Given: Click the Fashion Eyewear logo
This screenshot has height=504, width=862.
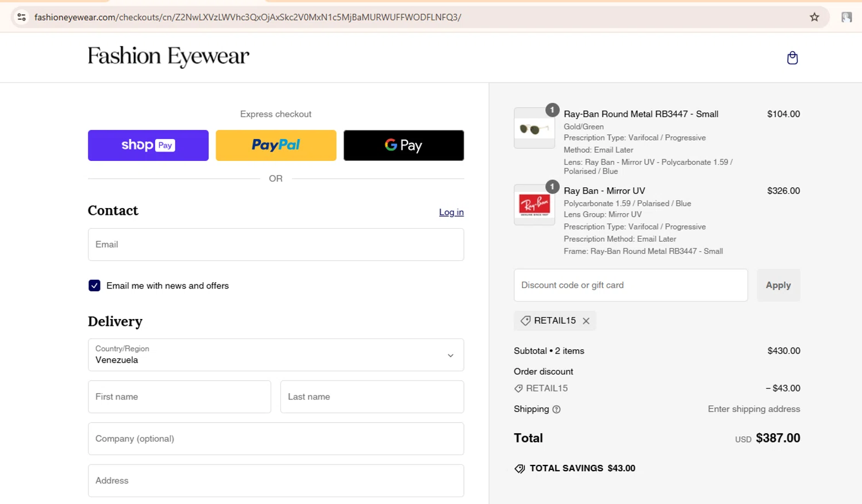Looking at the screenshot, I should click(x=168, y=56).
